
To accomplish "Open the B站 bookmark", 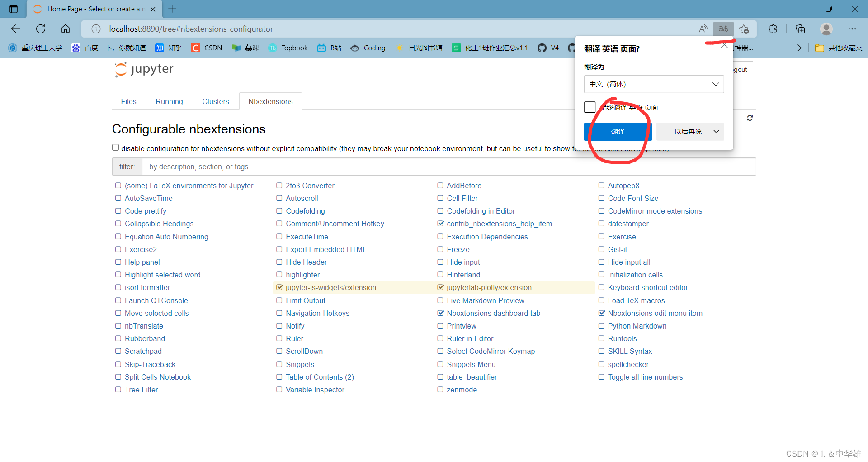I will pyautogui.click(x=329, y=48).
